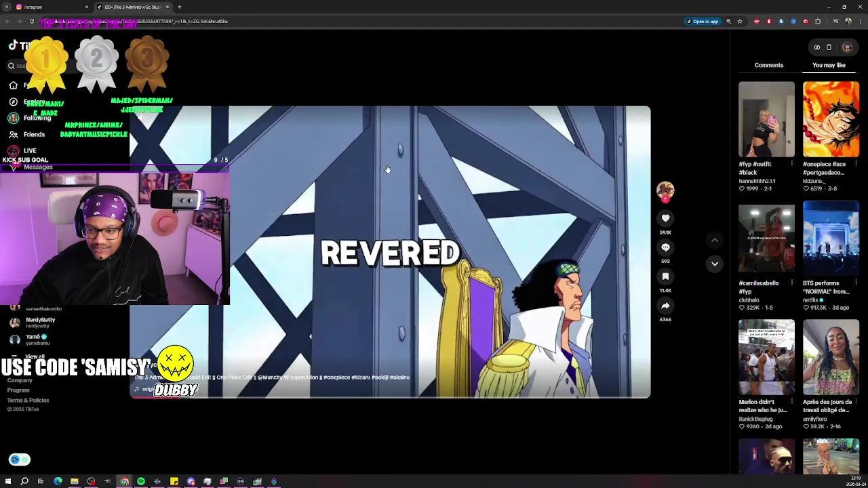This screenshot has height=488, width=868.
Task: Open comments via the speech bubble icon
Action: point(665,247)
